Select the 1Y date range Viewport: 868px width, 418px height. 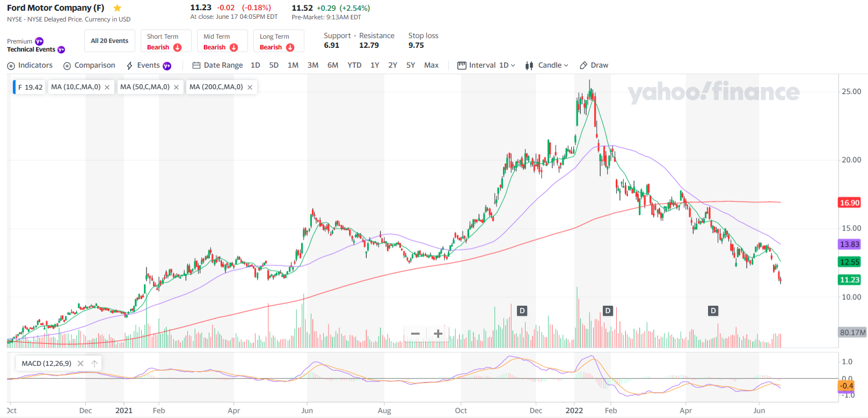coord(375,66)
